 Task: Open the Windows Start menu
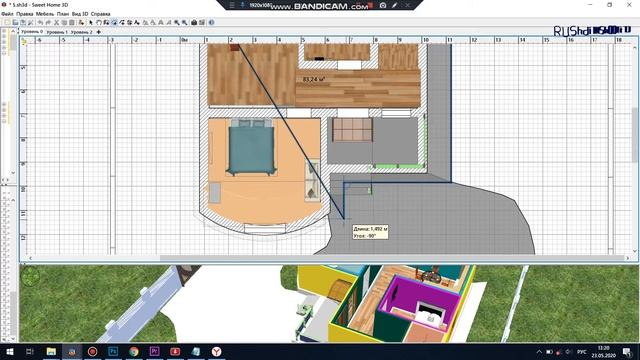(x=9, y=351)
